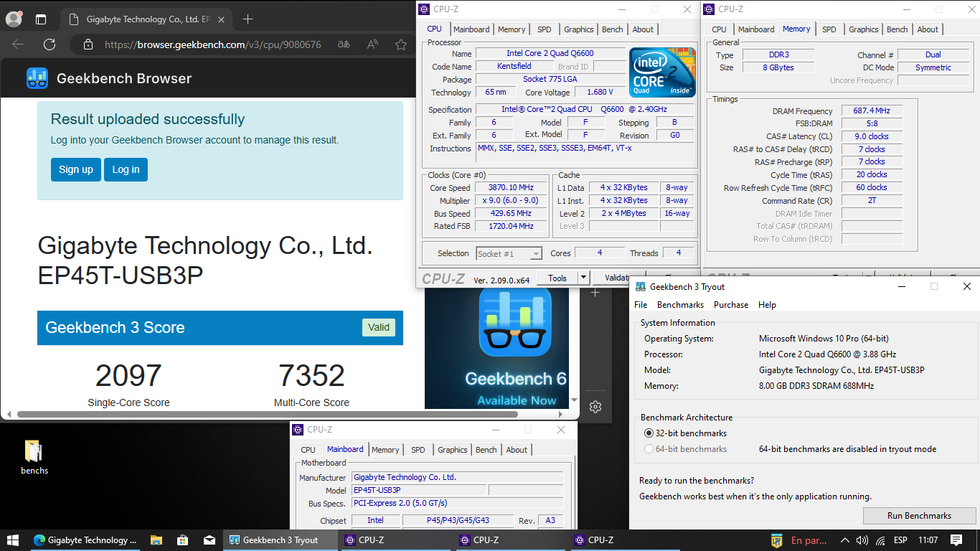The width and height of the screenshot is (980, 551).
Task: Click the Valid badge on score header
Action: click(379, 327)
